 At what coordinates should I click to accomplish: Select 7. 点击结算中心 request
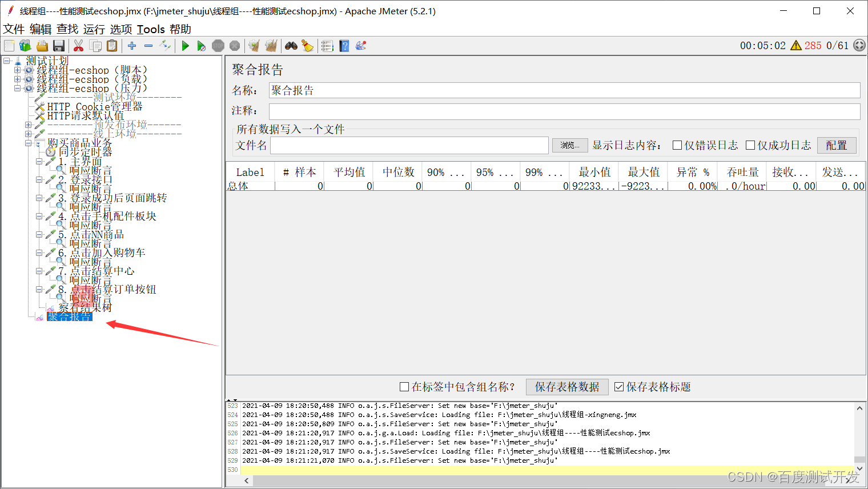point(96,271)
